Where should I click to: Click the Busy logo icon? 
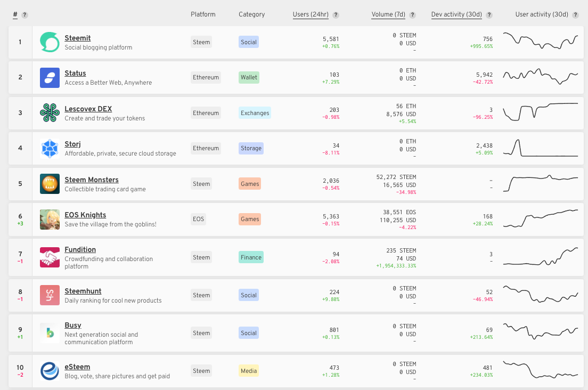(x=50, y=333)
